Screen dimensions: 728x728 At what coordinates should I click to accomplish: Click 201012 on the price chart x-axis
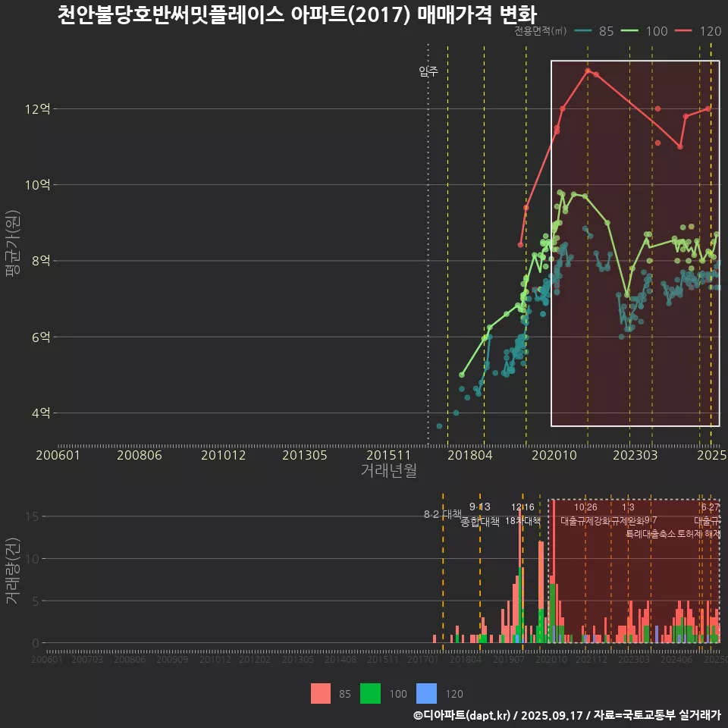pos(223,455)
